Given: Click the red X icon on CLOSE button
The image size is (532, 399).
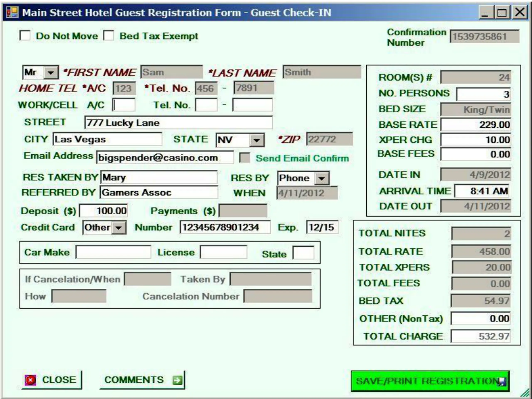Looking at the screenshot, I should pos(30,380).
